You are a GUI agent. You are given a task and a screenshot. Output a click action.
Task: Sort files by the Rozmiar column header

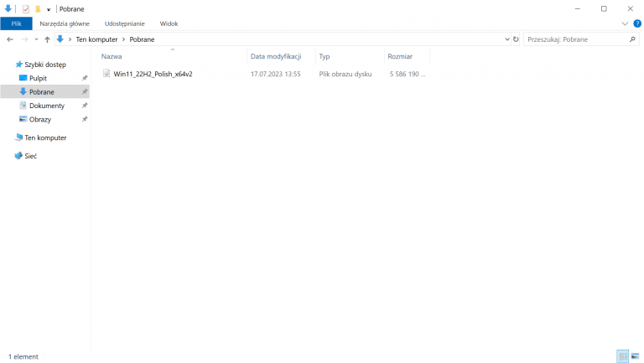click(398, 56)
